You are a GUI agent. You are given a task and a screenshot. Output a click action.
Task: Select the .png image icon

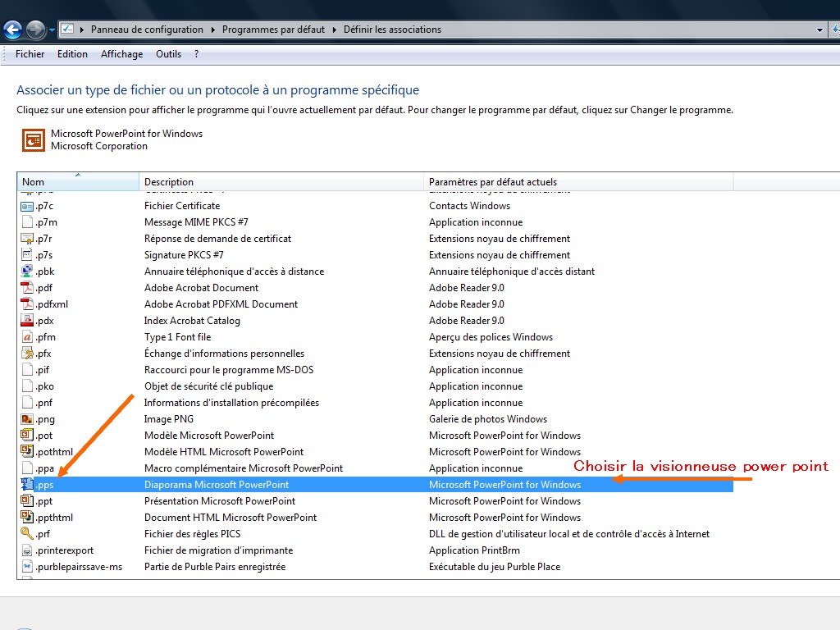pyautogui.click(x=27, y=419)
